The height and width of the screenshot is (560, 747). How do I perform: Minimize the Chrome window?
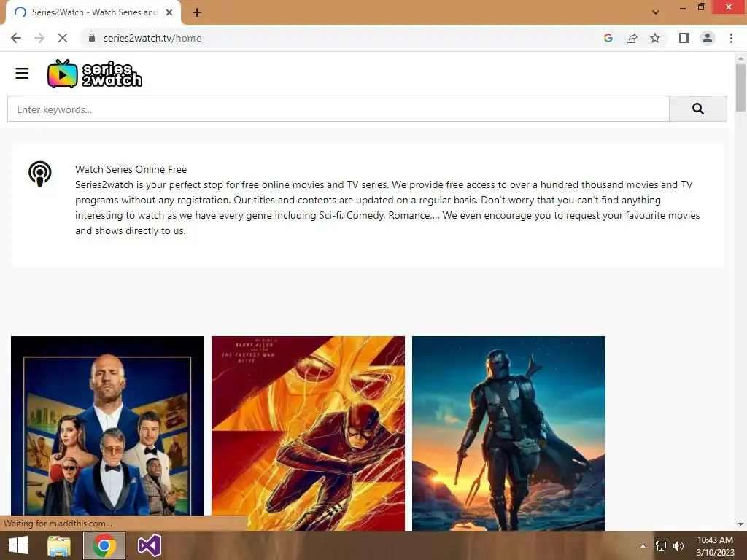tap(683, 7)
